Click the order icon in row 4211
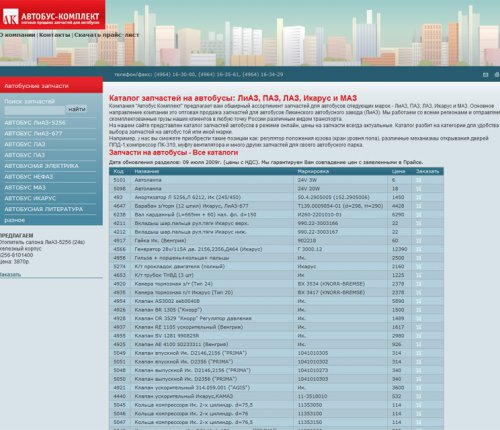This screenshot has width=500, height=430. [x=419, y=223]
